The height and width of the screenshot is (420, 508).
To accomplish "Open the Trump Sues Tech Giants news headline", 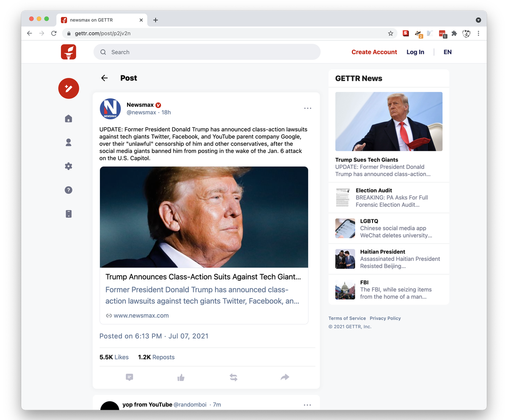I will (x=367, y=160).
